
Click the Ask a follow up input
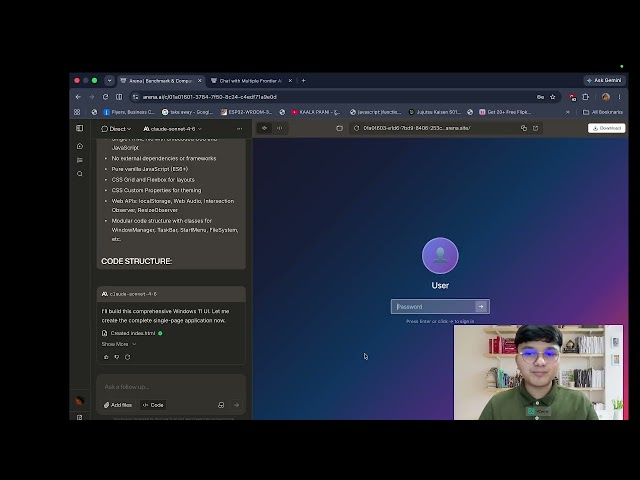[171, 387]
